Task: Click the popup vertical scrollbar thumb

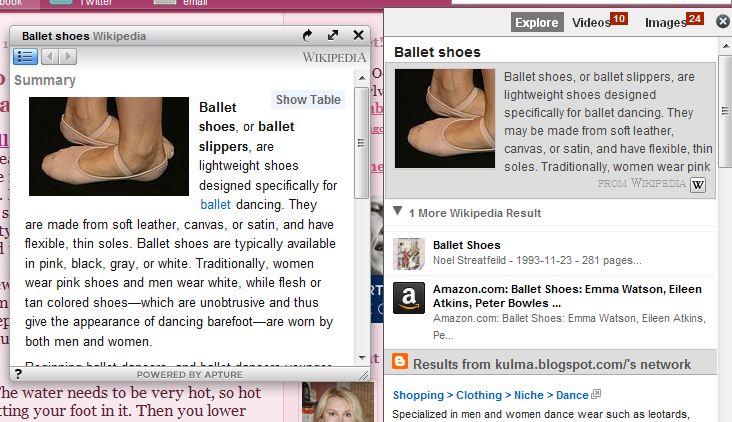Action: coord(361,142)
